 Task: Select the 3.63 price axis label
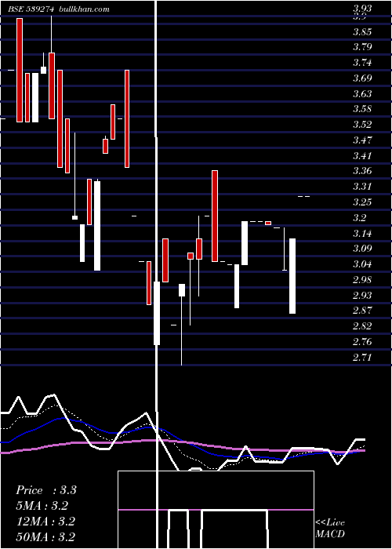362,94
